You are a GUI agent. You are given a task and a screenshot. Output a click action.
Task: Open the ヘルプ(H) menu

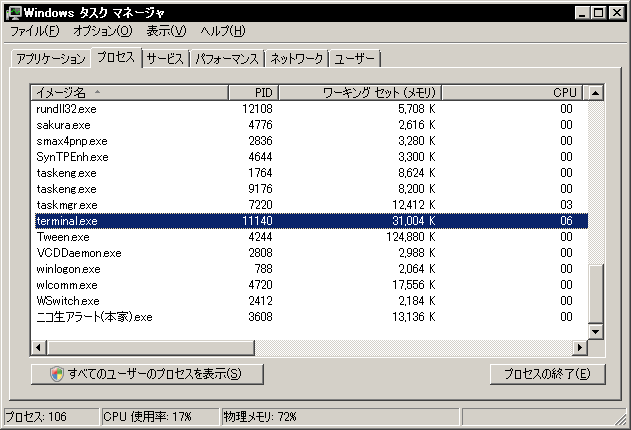coord(223,31)
